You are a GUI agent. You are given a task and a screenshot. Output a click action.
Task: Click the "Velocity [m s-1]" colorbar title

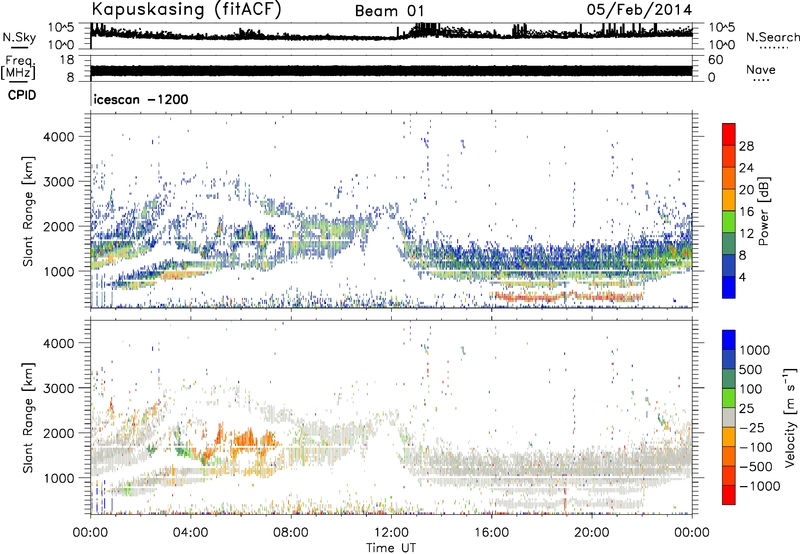790,418
